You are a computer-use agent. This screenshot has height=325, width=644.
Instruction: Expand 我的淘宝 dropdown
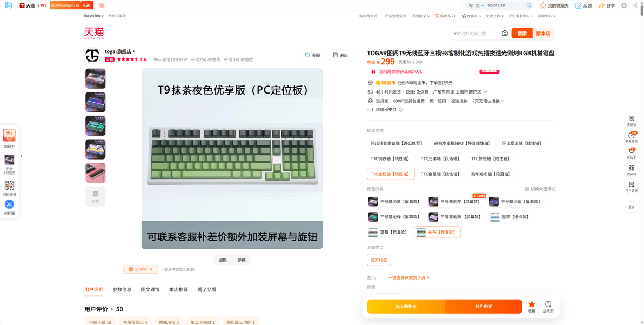coord(421,16)
